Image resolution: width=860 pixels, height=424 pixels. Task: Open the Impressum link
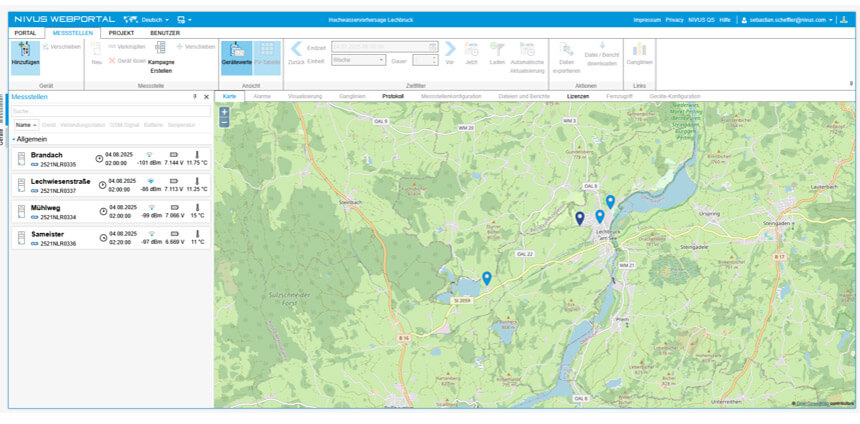[647, 20]
